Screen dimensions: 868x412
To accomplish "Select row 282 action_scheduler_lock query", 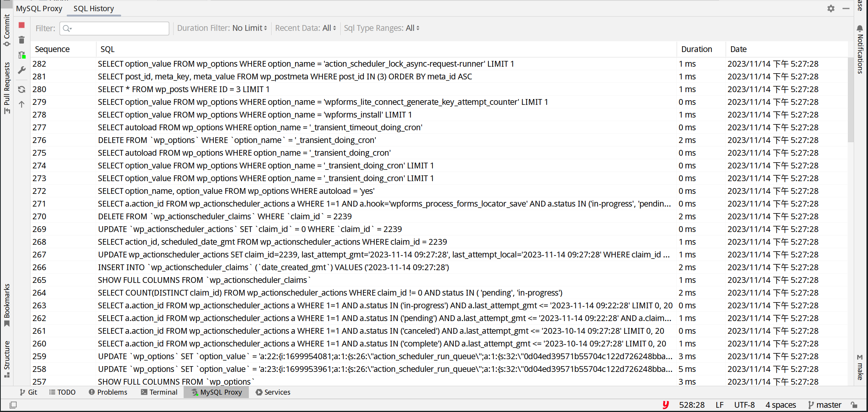I will (439, 64).
